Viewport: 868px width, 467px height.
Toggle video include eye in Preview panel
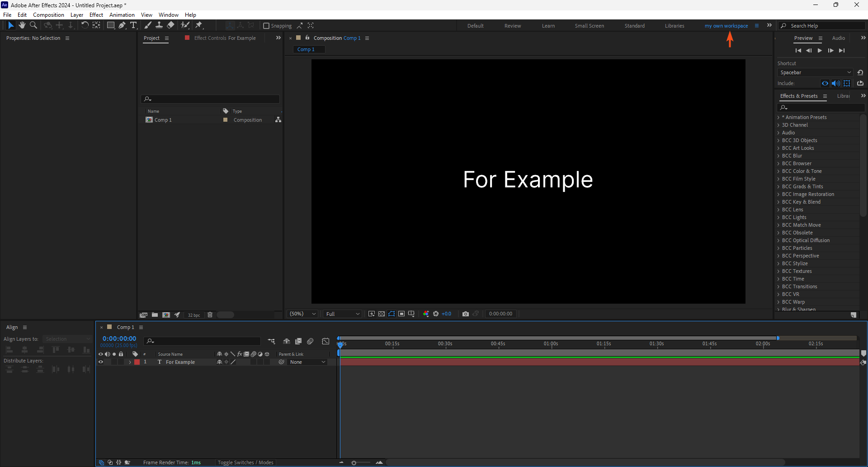pyautogui.click(x=825, y=83)
